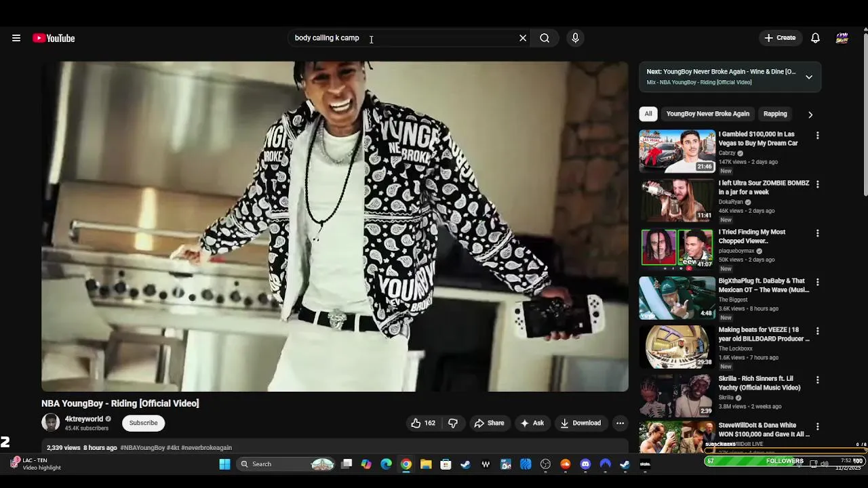The image size is (868, 488).
Task: Dislike the video with thumbs down
Action: tap(453, 423)
